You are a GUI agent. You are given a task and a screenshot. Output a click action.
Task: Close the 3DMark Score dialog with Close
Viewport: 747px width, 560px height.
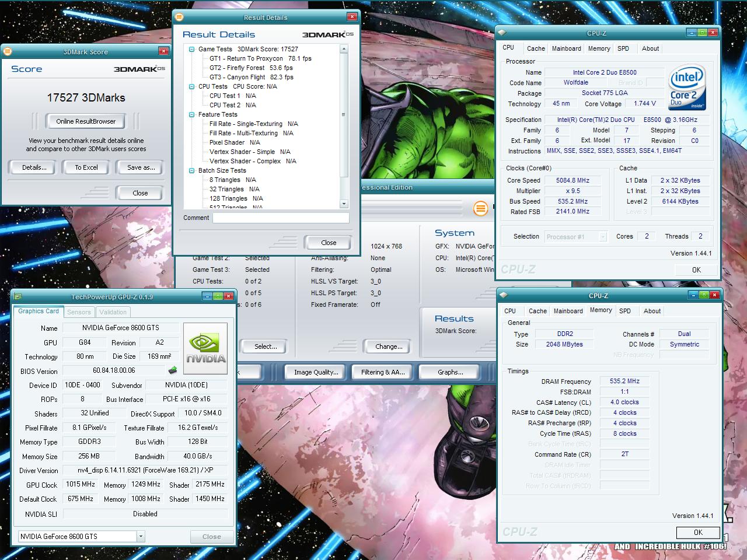click(140, 193)
